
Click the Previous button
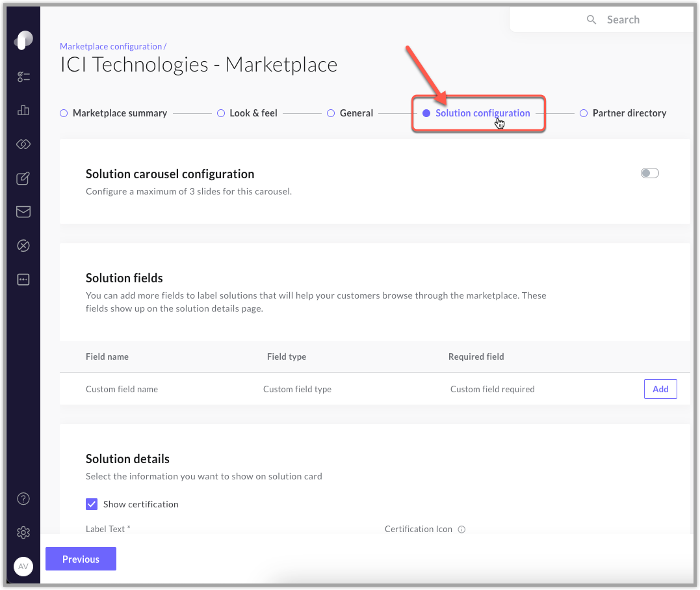(81, 559)
